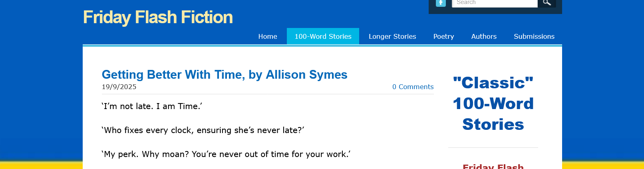Image resolution: width=644 pixels, height=169 pixels.
Task: Navigate to the Poetry section
Action: [x=443, y=36]
